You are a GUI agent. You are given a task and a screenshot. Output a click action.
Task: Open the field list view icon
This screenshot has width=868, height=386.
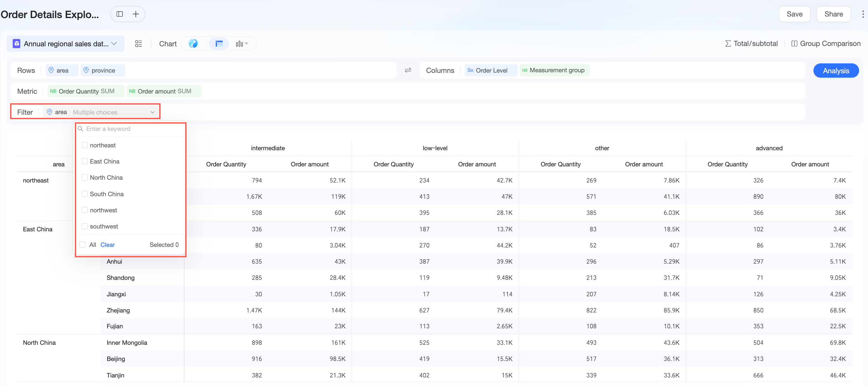pyautogui.click(x=139, y=44)
